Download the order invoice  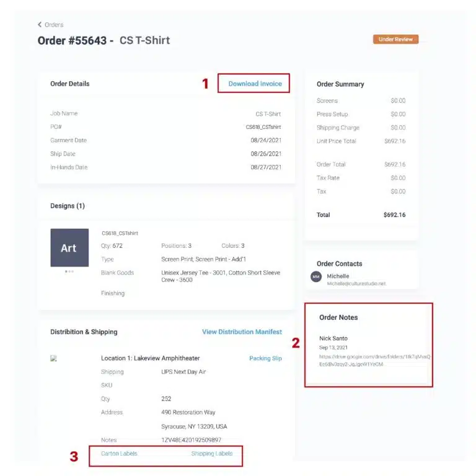(255, 84)
